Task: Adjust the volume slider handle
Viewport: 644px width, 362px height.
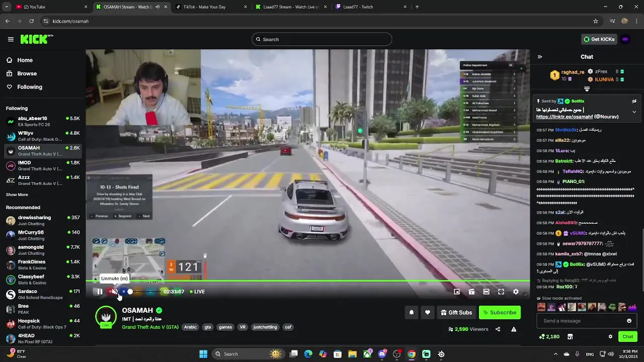Action: (x=130, y=292)
